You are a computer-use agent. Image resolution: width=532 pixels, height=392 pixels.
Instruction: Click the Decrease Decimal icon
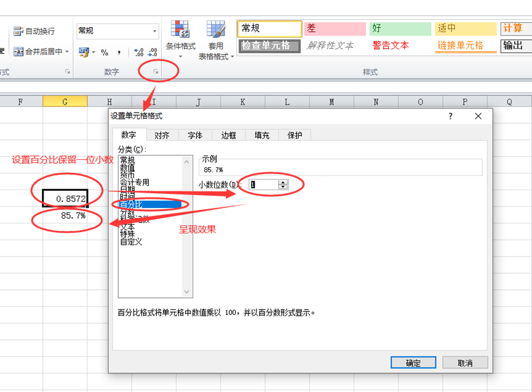point(153,52)
